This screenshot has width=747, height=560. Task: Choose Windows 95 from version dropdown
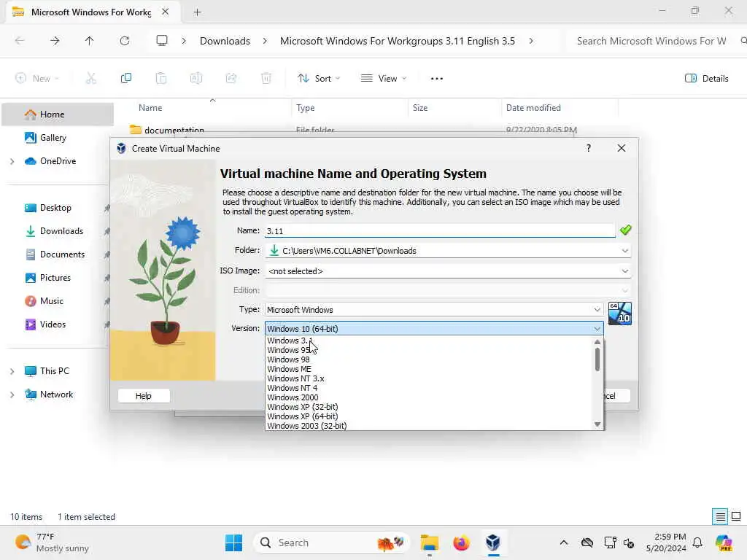point(430,350)
